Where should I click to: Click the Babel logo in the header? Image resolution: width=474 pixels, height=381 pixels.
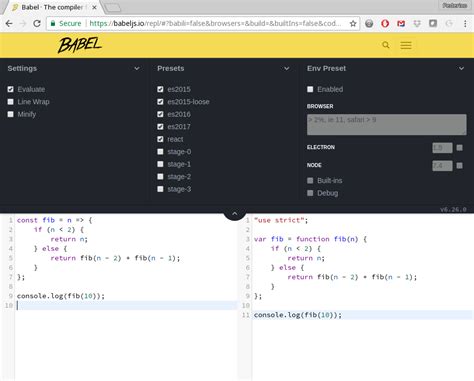coord(80,45)
